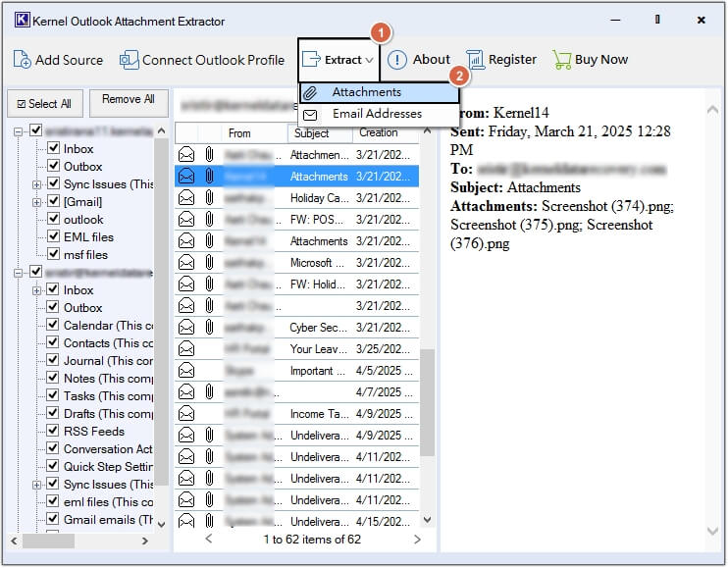Uncheck the RSS Feeds folder checkbox
The width and height of the screenshot is (728, 568).
pyautogui.click(x=53, y=431)
